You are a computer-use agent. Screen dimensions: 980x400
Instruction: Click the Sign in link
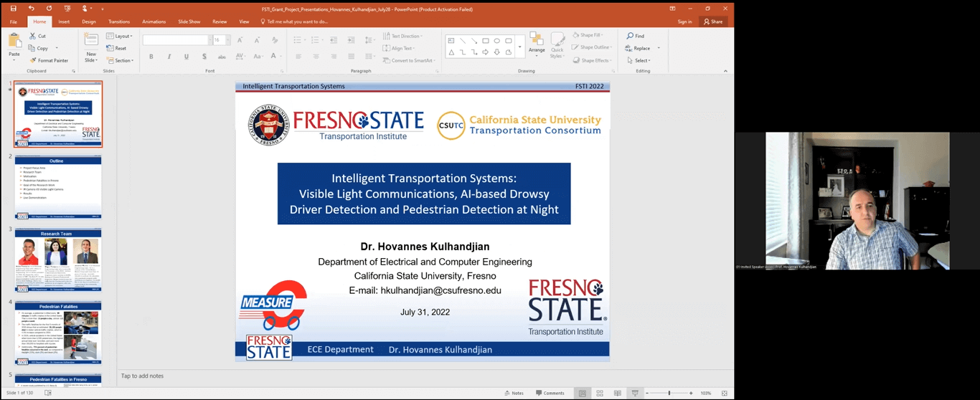[684, 22]
